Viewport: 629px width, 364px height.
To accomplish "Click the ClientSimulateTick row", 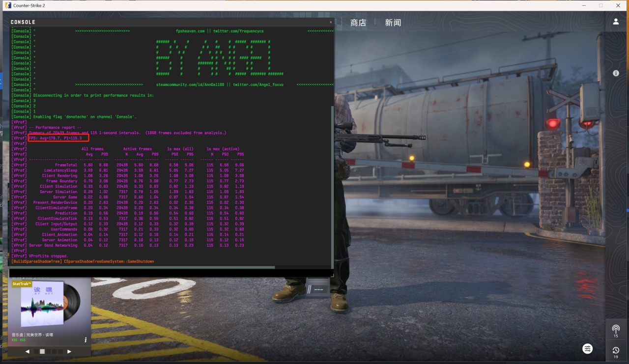I will click(x=127, y=219).
